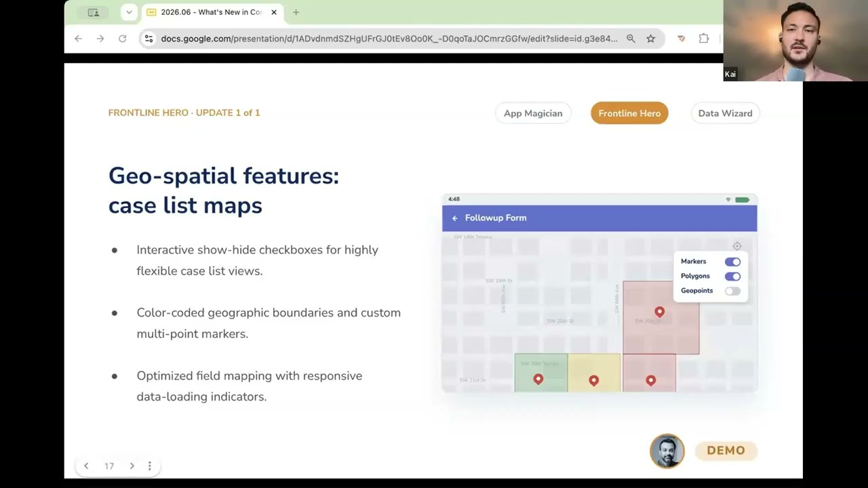Toggle the Polygons switch
Image resolution: width=868 pixels, height=488 pixels.
[x=732, y=277]
